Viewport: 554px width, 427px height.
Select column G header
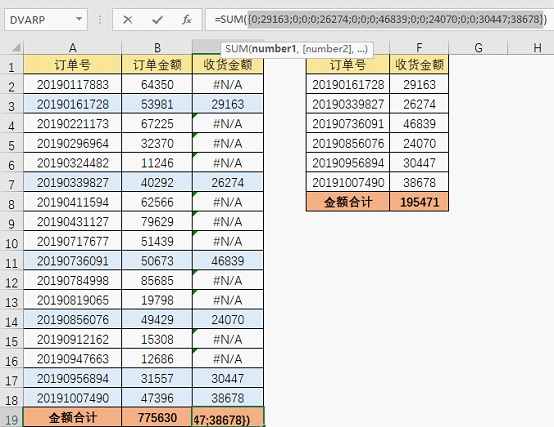(x=478, y=47)
